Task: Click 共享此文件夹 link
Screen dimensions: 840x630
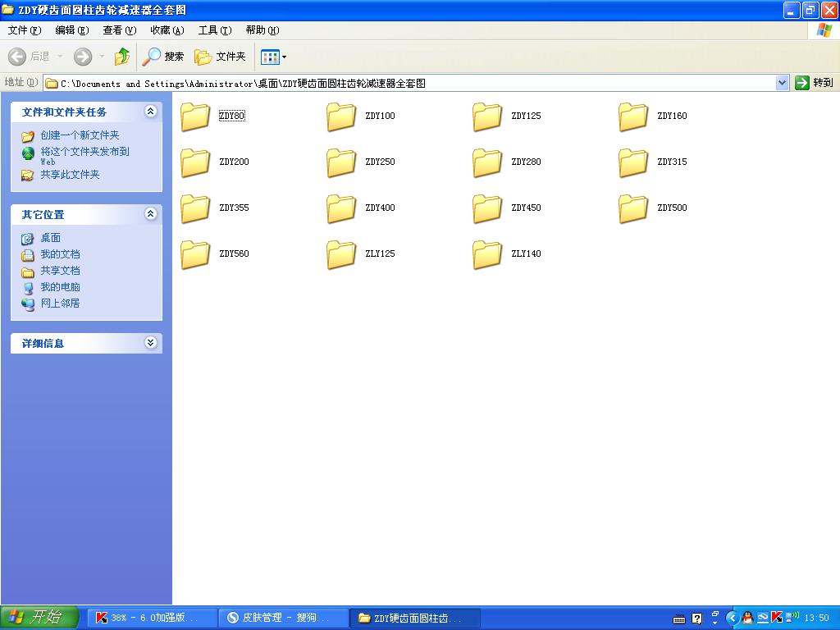Action: (x=71, y=175)
